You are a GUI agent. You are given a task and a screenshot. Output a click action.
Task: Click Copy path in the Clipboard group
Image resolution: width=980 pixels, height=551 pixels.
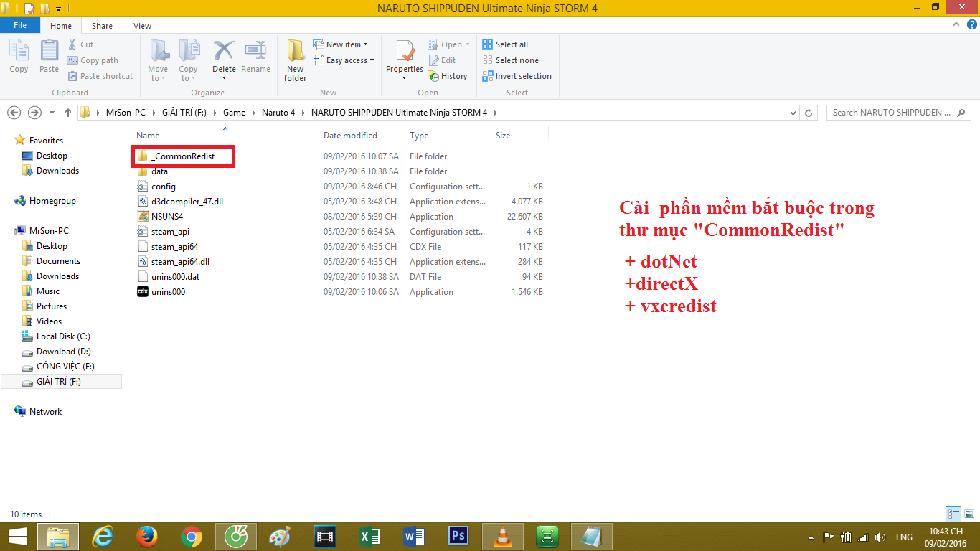93,60
